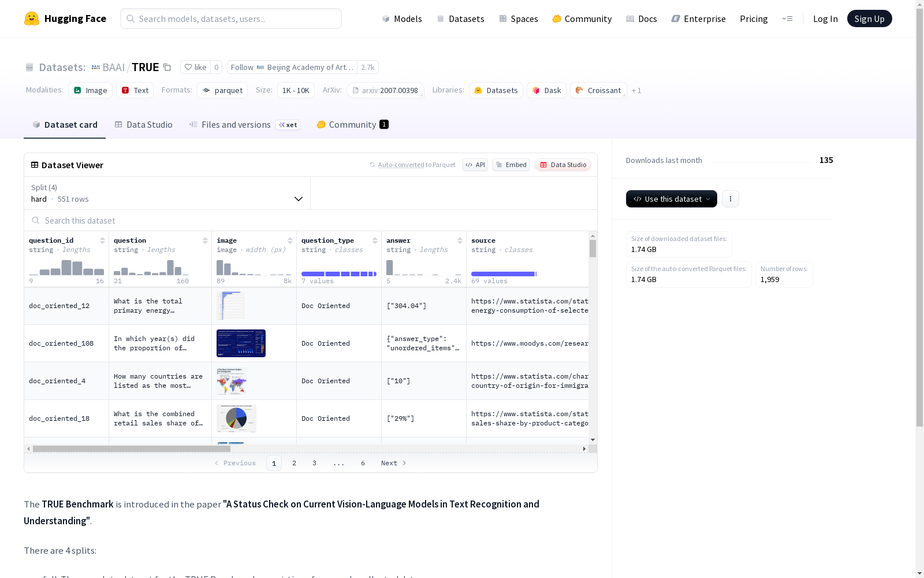Viewport: 924px width, 578px height.
Task: Click the source classes distribution bar
Action: pyautogui.click(x=504, y=274)
